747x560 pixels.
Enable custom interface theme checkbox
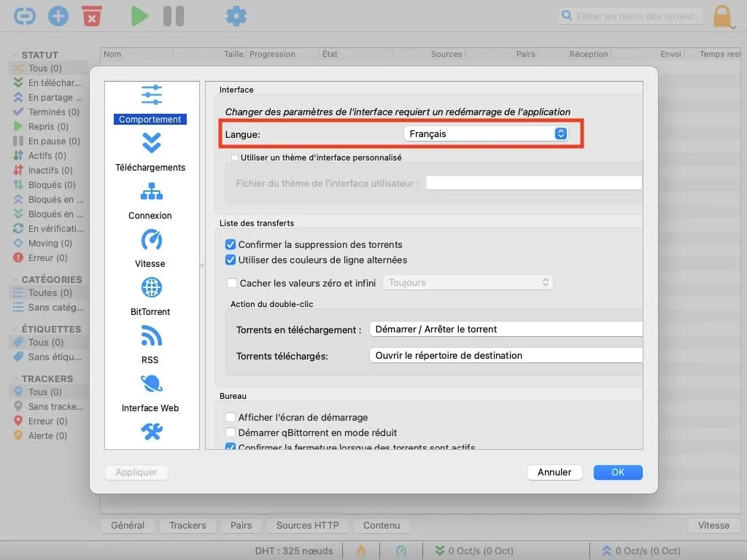pyautogui.click(x=234, y=157)
